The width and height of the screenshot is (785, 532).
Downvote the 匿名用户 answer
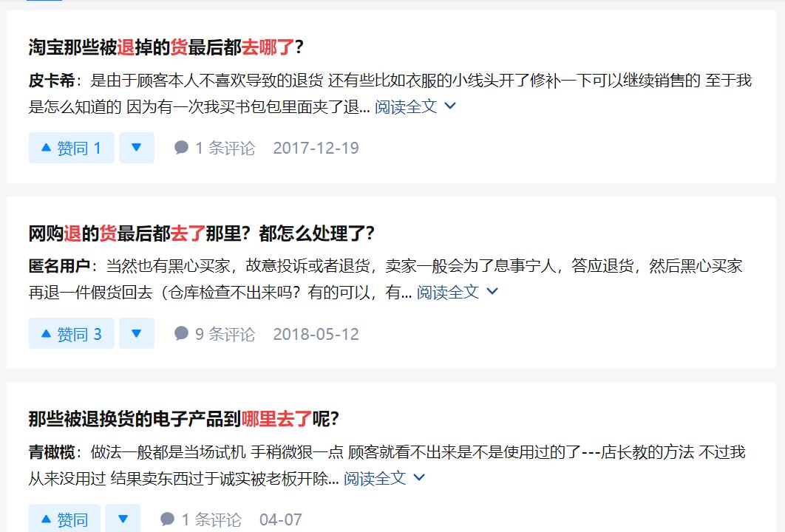coord(136,333)
